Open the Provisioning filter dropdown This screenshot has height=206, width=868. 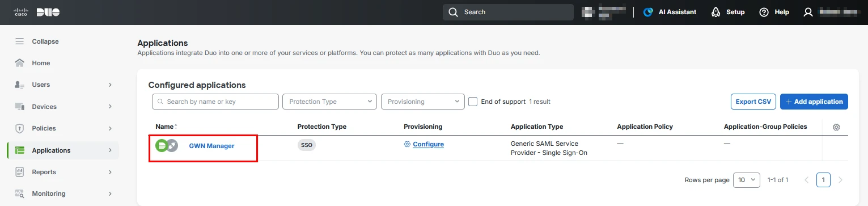(x=423, y=102)
